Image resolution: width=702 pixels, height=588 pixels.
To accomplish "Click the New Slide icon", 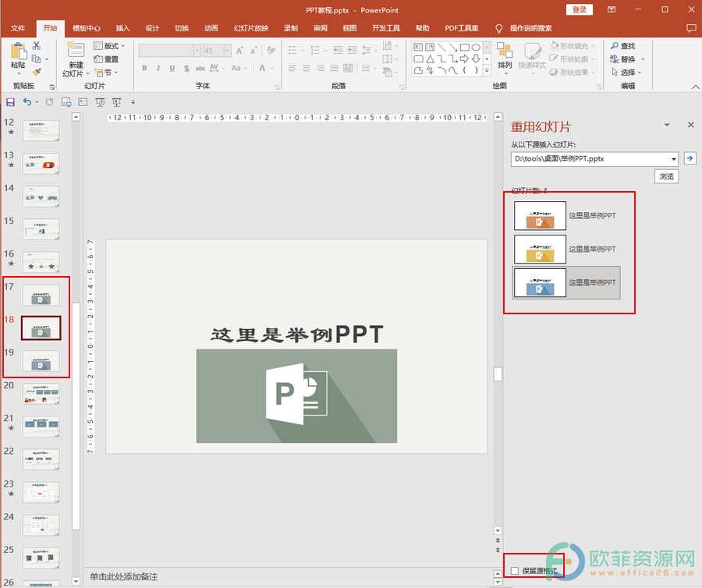I will coord(75,51).
